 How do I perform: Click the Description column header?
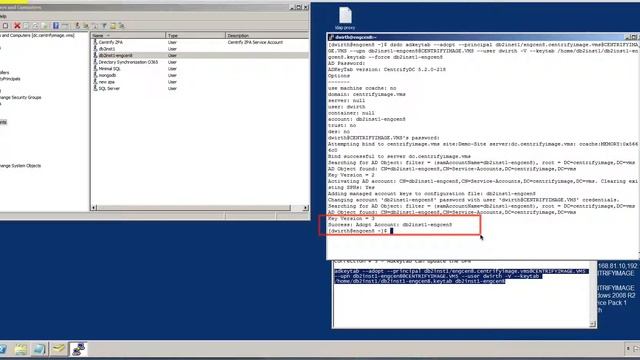click(267, 36)
